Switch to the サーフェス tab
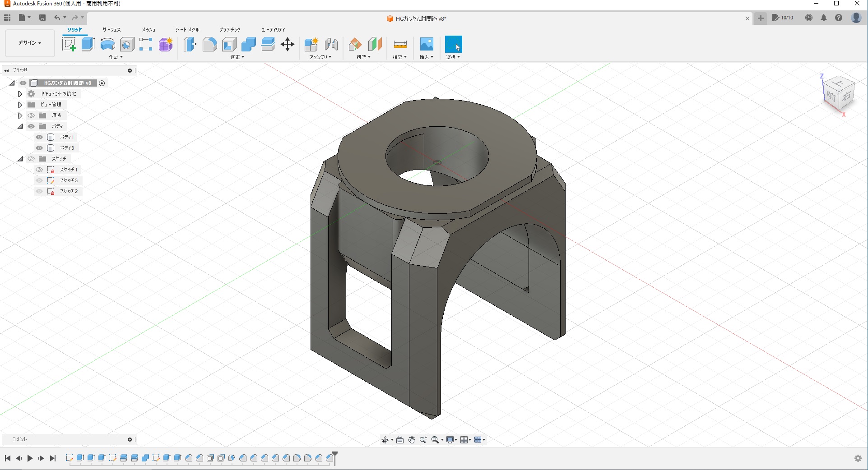This screenshot has height=470, width=868. click(111, 30)
